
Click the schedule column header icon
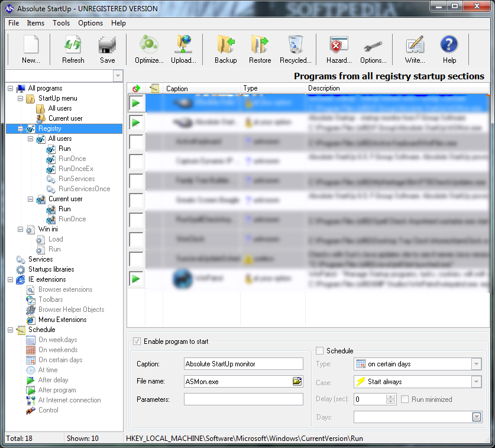[154, 88]
